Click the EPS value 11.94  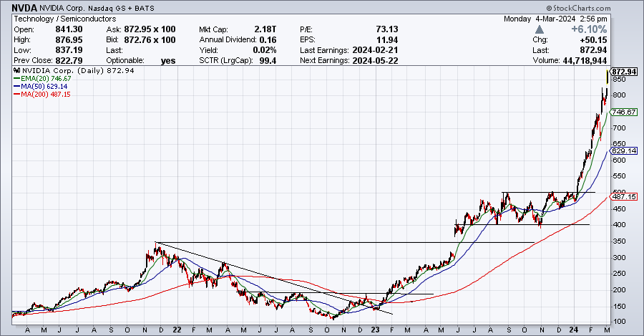click(x=387, y=39)
